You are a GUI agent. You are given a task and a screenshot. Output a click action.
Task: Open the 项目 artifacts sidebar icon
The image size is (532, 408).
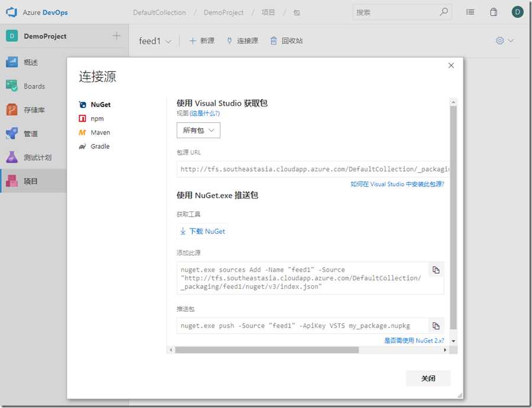click(x=12, y=181)
